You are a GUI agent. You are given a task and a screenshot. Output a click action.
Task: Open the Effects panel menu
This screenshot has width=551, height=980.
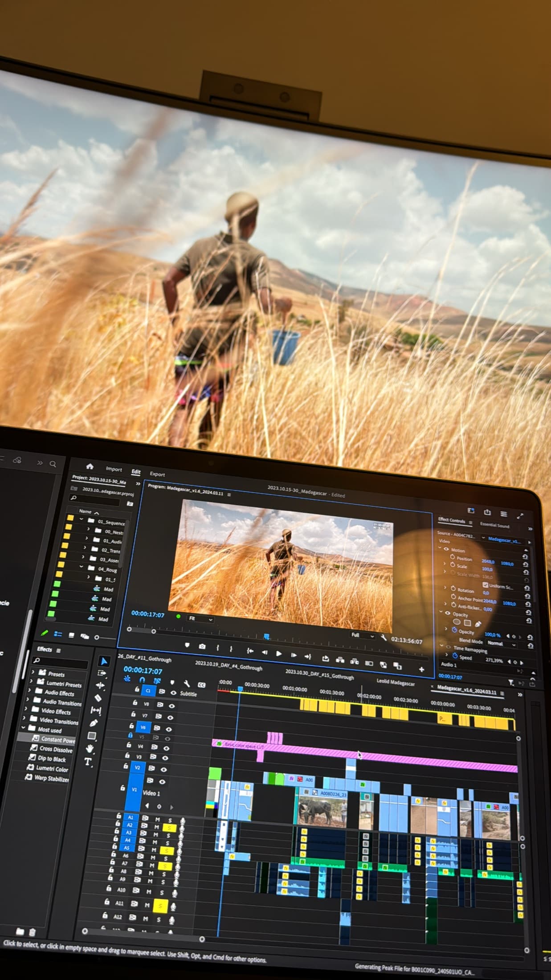pyautogui.click(x=58, y=650)
